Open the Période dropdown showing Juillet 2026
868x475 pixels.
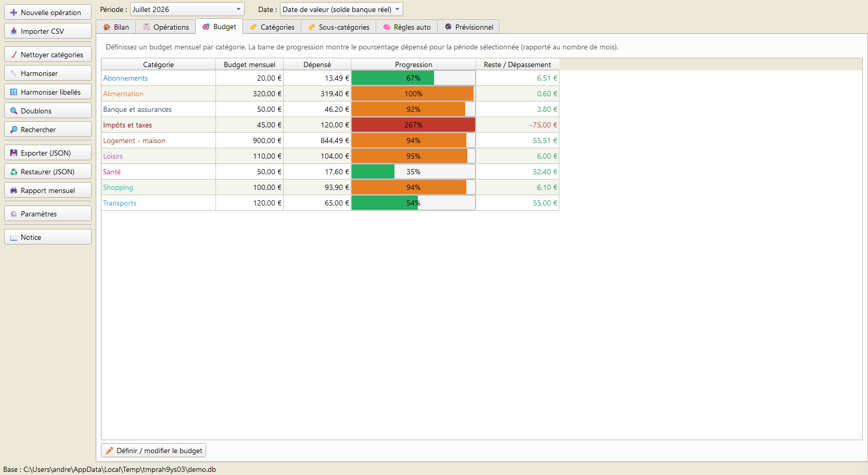pos(187,9)
